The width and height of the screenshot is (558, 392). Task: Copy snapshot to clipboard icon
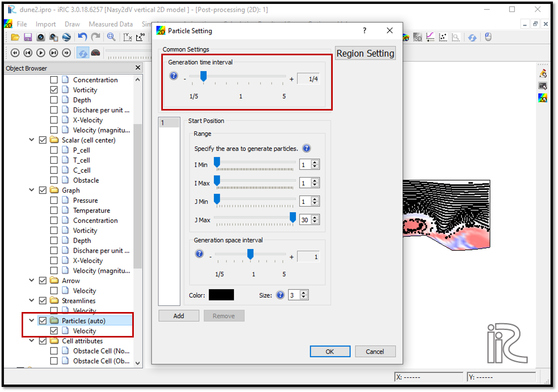tap(54, 37)
